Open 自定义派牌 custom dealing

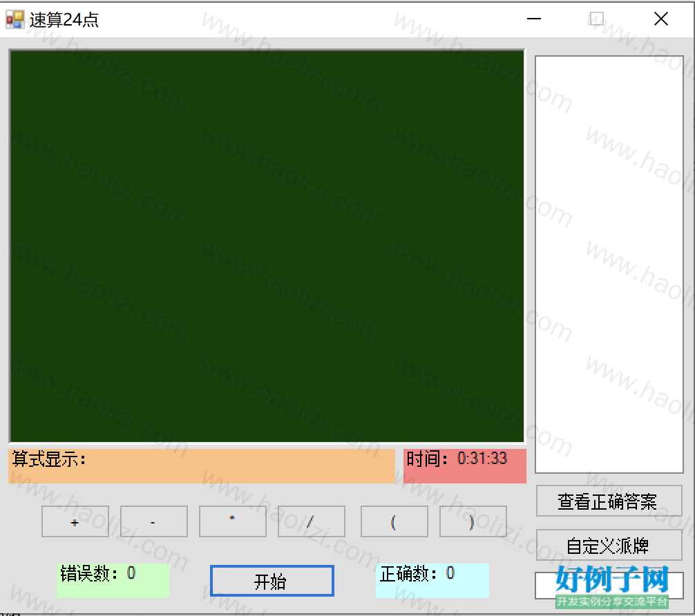pyautogui.click(x=609, y=545)
